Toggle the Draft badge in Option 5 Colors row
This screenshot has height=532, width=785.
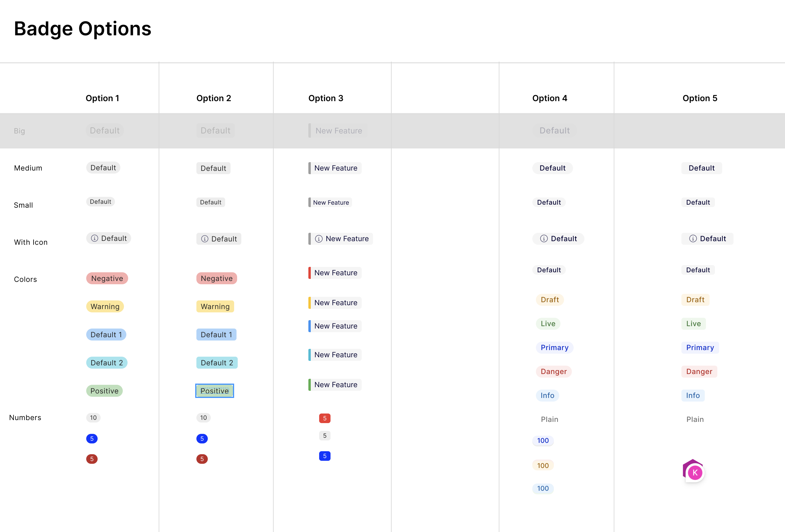coord(695,299)
